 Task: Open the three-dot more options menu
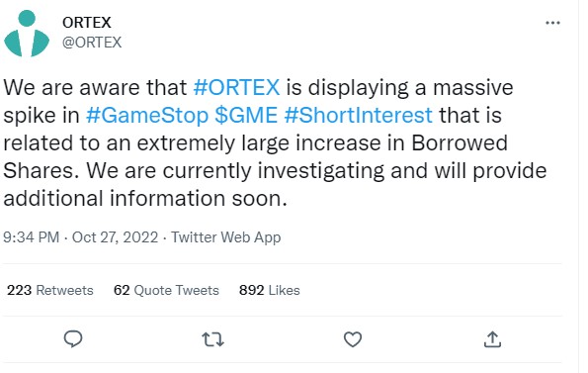pos(552,23)
